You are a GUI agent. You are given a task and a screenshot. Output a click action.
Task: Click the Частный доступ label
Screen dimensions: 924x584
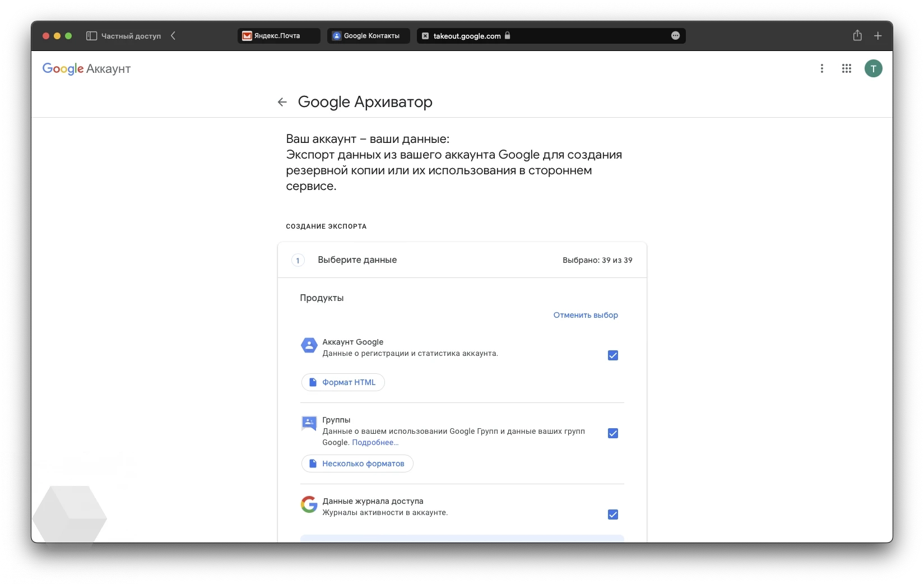131,36
